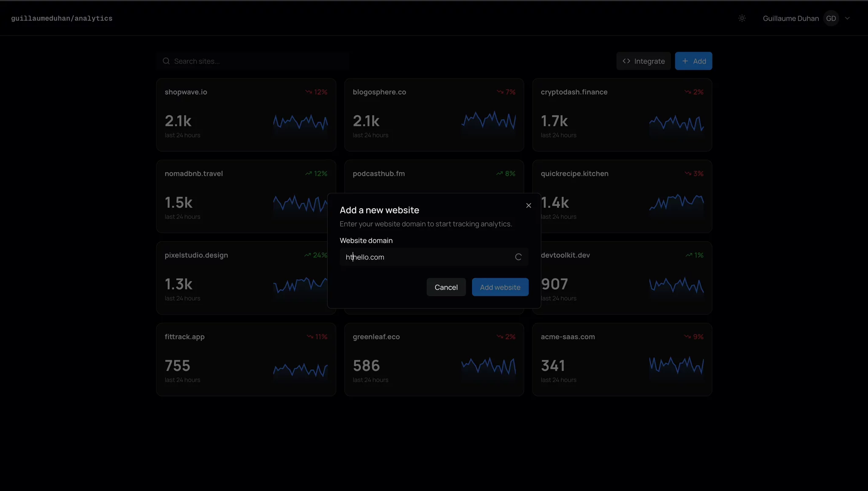The width and height of the screenshot is (868, 491).
Task: Confirm with the Add website button
Action: (500, 287)
